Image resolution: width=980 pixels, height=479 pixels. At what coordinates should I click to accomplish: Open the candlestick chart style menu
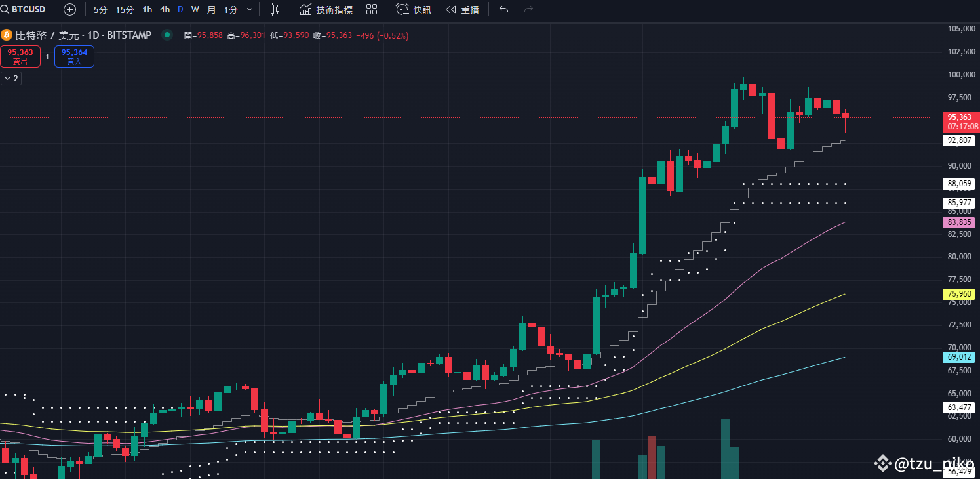(x=275, y=10)
